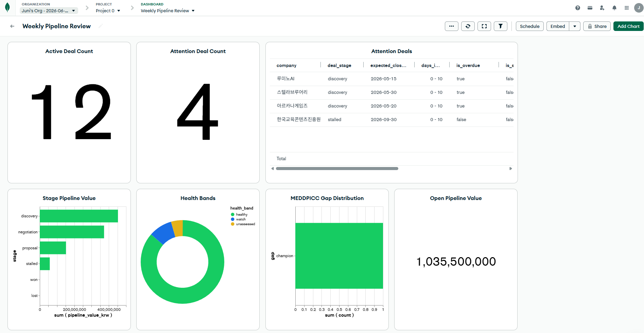Open the J user avatar menu
Screen dimensions: 644x333
click(639, 8)
